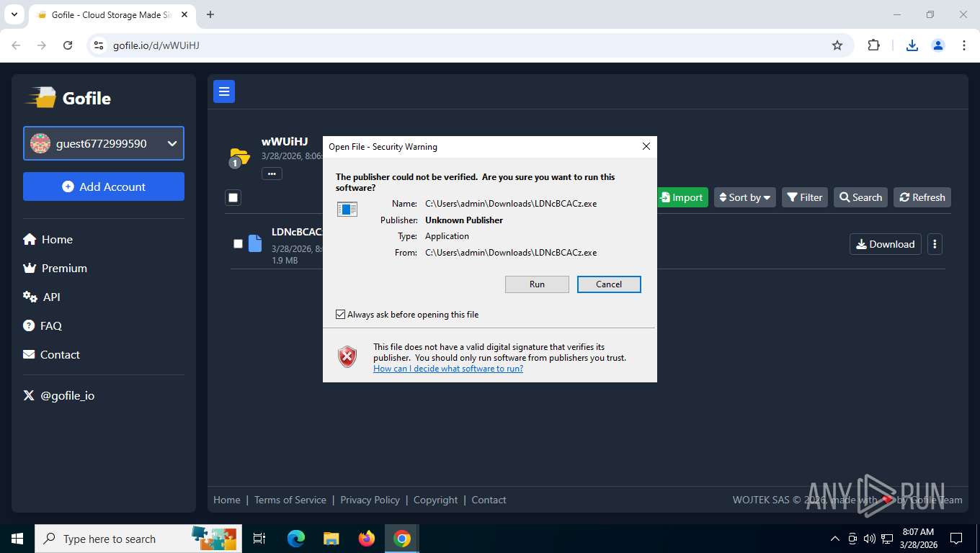Open the blue hamburger menu

tap(224, 91)
